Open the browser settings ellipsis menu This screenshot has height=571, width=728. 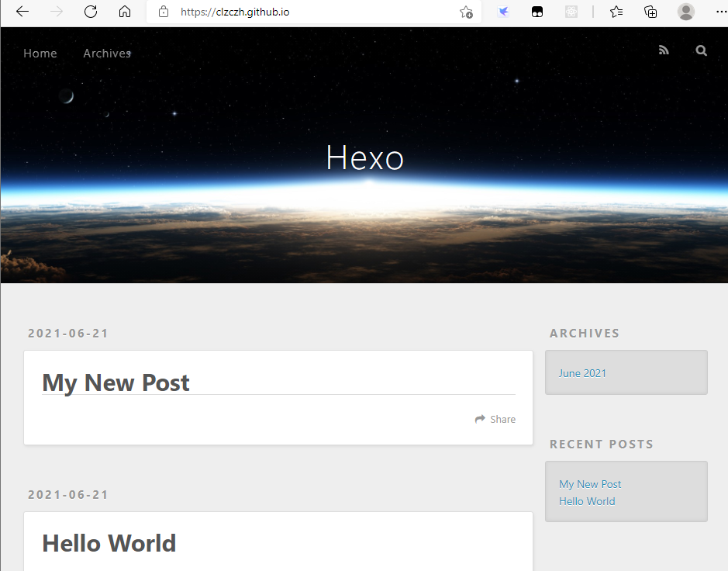(x=721, y=12)
